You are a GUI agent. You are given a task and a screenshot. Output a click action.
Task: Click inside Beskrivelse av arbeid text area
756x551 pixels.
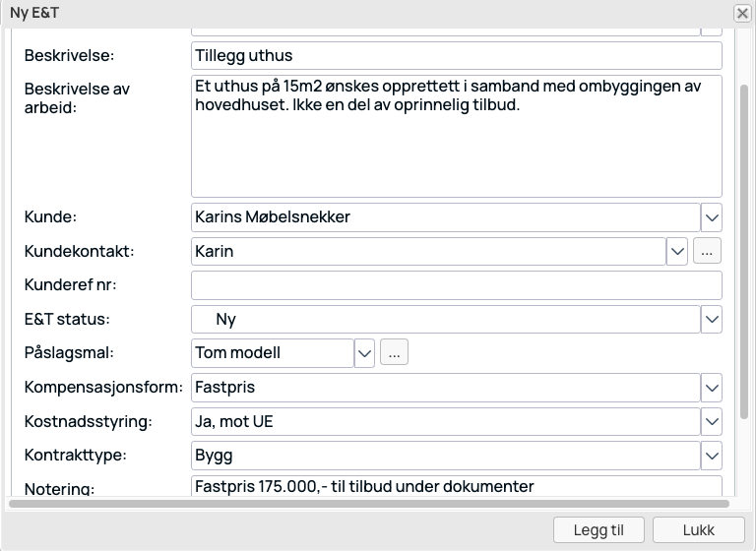pos(457,136)
